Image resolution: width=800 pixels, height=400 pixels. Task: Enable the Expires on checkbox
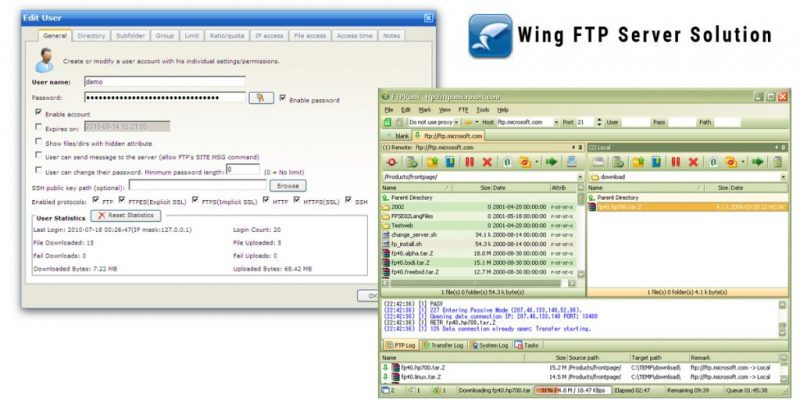point(38,127)
